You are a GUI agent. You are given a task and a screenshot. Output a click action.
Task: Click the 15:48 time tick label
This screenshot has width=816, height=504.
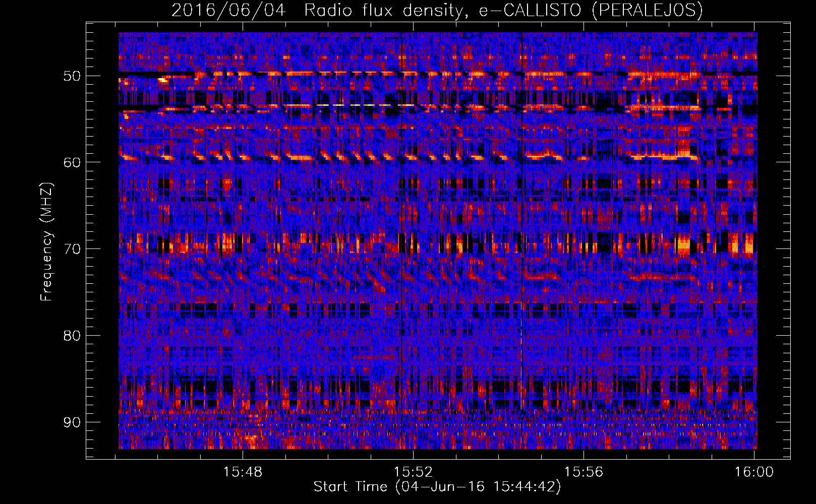[243, 472]
